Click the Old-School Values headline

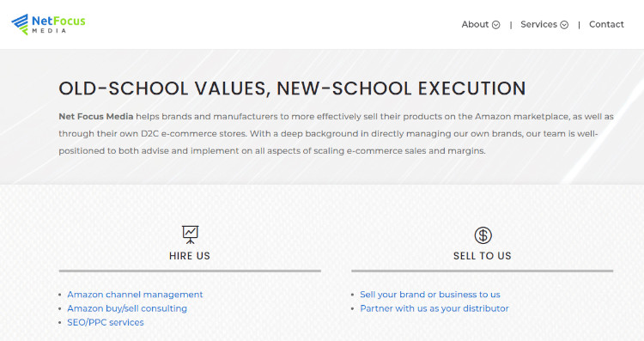point(292,88)
